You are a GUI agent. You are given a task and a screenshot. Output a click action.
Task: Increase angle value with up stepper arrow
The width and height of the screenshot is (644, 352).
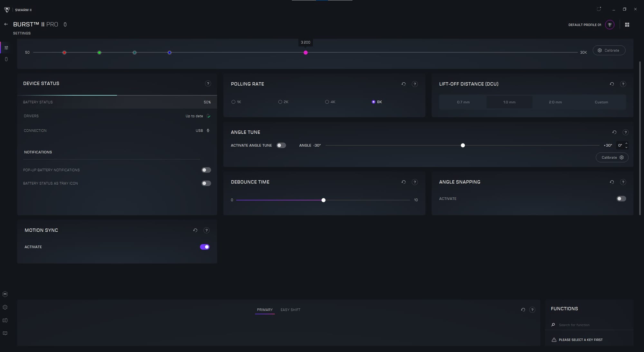click(x=626, y=143)
